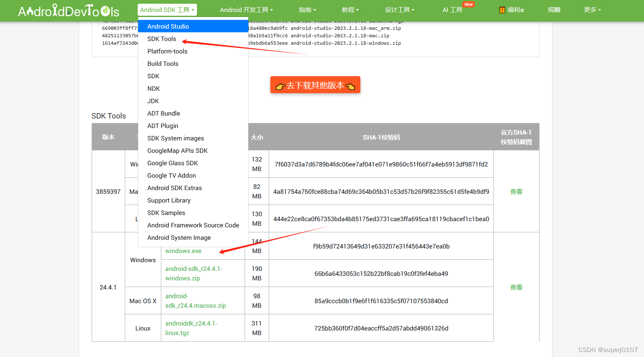
Task: Select checksum f9b59d72413649d3... text
Action: pyautogui.click(x=381, y=246)
